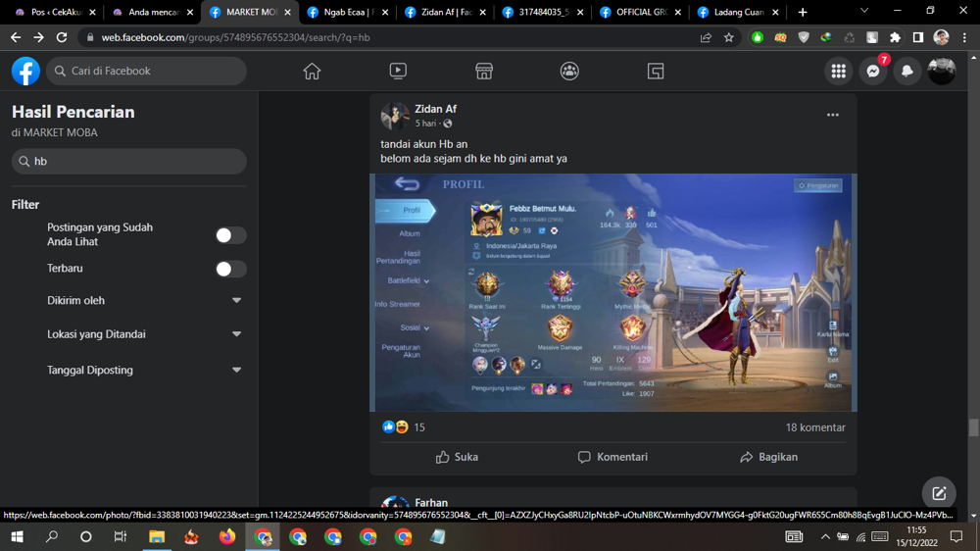Switch to the Pos CekAku tab

point(55,12)
